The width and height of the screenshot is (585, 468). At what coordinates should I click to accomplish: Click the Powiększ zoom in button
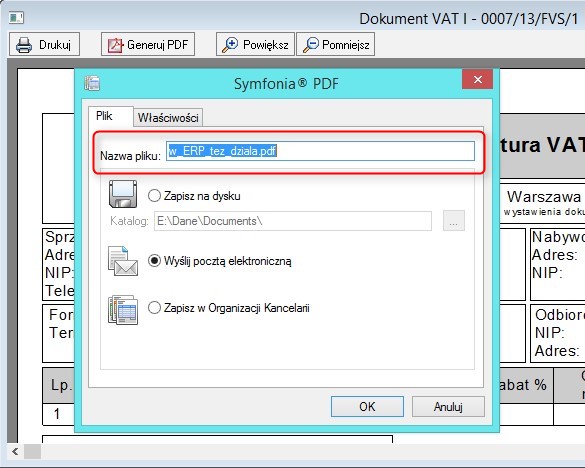pyautogui.click(x=255, y=44)
